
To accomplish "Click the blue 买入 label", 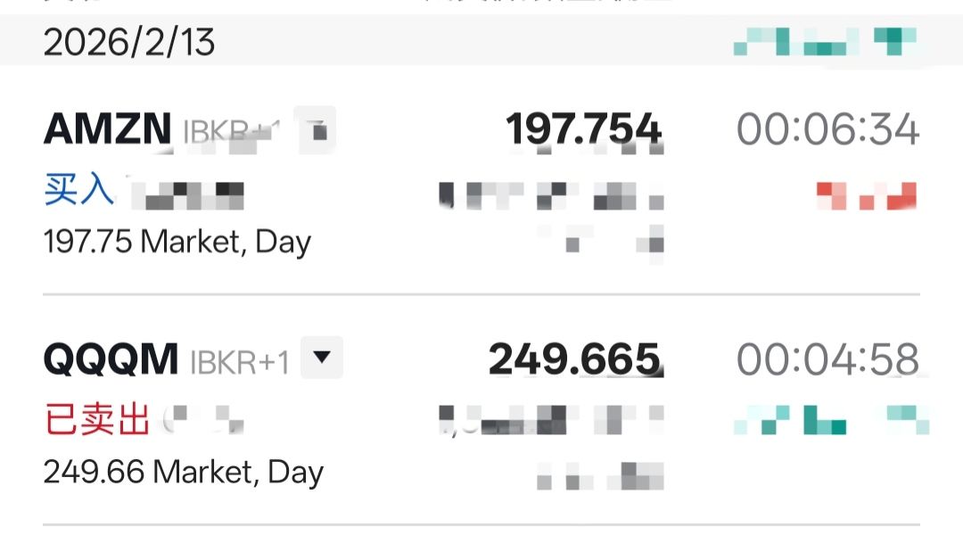I will (x=78, y=190).
